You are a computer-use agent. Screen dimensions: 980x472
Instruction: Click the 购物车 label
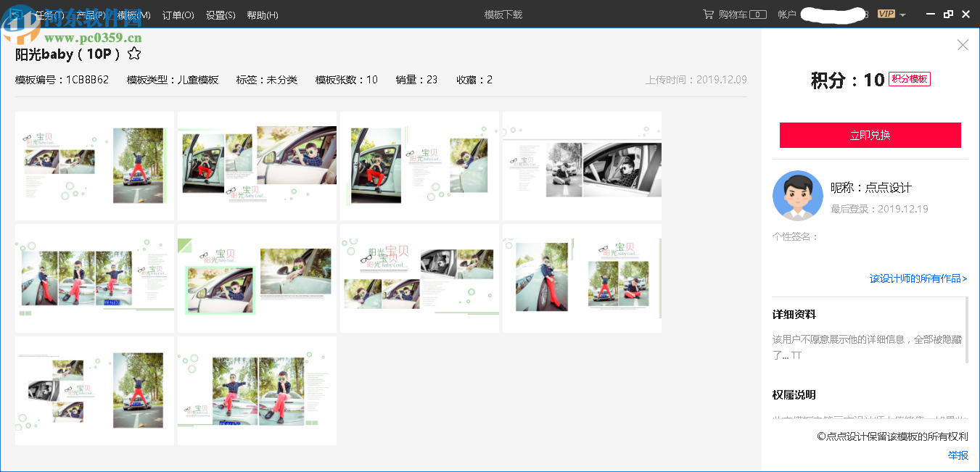pos(733,15)
